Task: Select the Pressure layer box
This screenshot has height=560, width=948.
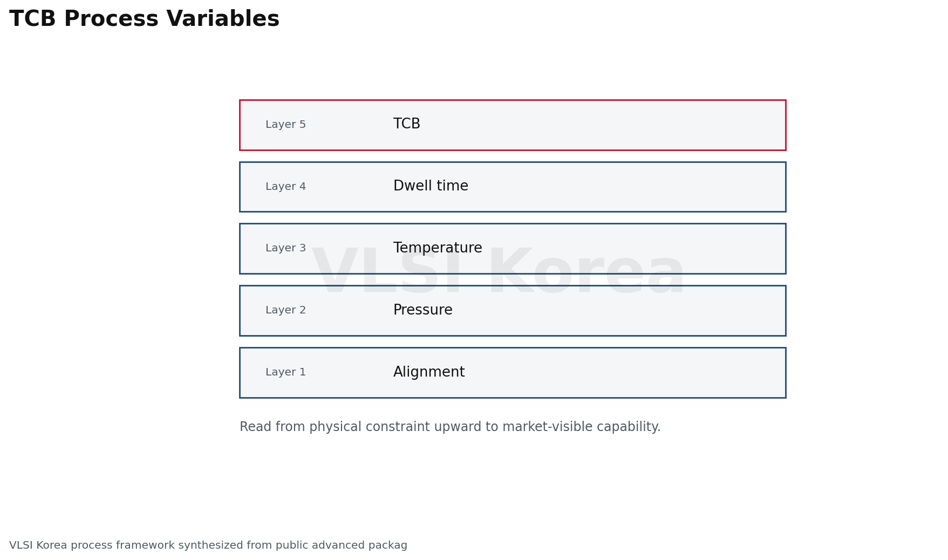Action: tap(513, 311)
